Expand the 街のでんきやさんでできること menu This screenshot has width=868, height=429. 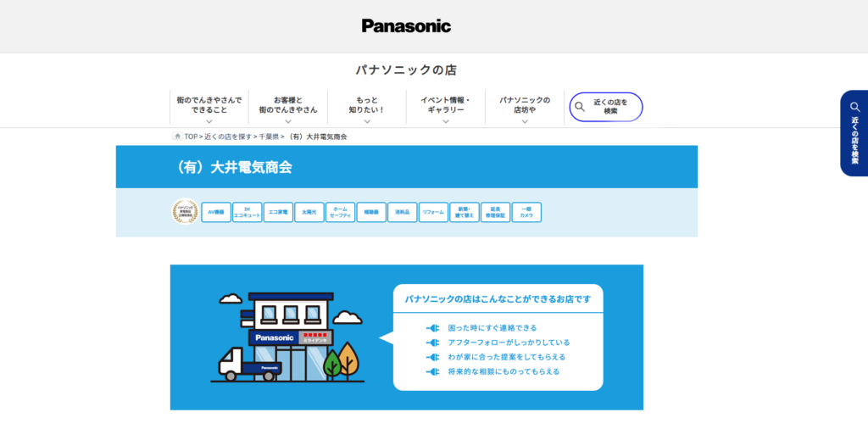coord(209,108)
